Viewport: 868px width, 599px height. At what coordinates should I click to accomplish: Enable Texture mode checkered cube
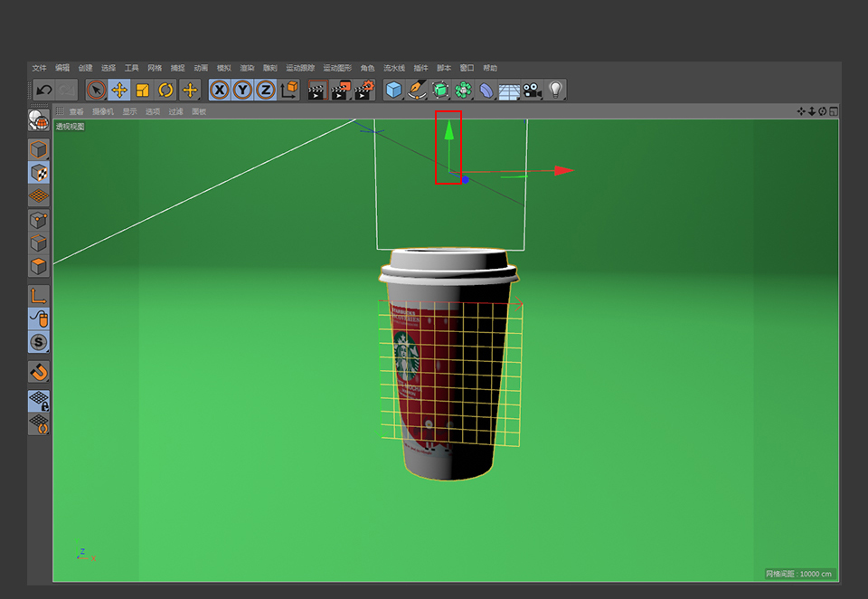click(x=39, y=173)
